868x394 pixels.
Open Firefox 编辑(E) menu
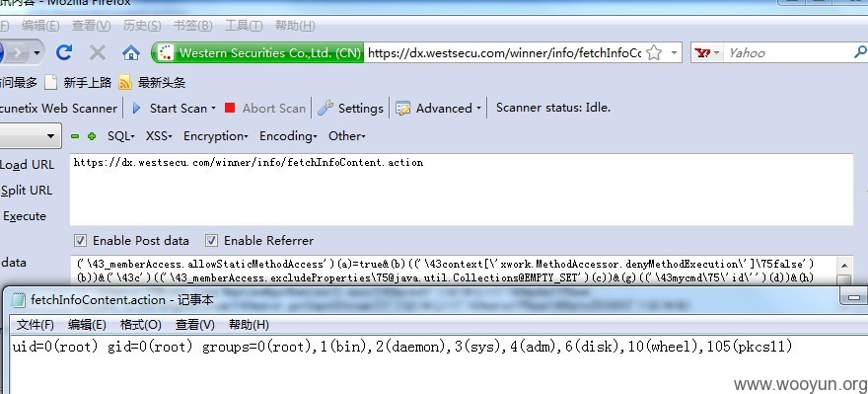pos(40,26)
